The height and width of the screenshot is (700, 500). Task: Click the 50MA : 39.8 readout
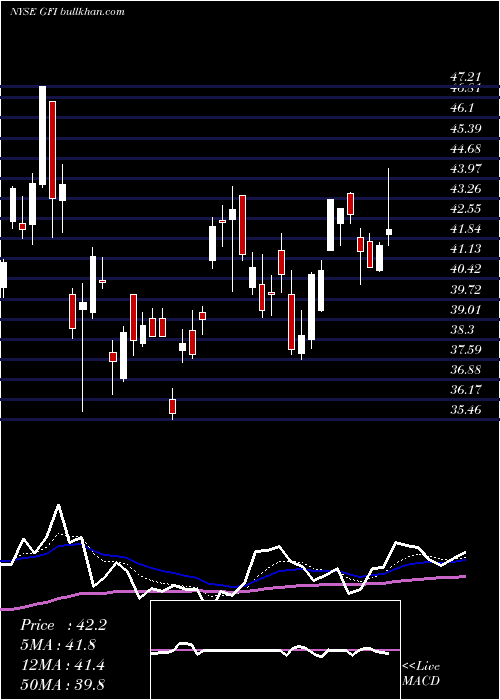[x=62, y=685]
